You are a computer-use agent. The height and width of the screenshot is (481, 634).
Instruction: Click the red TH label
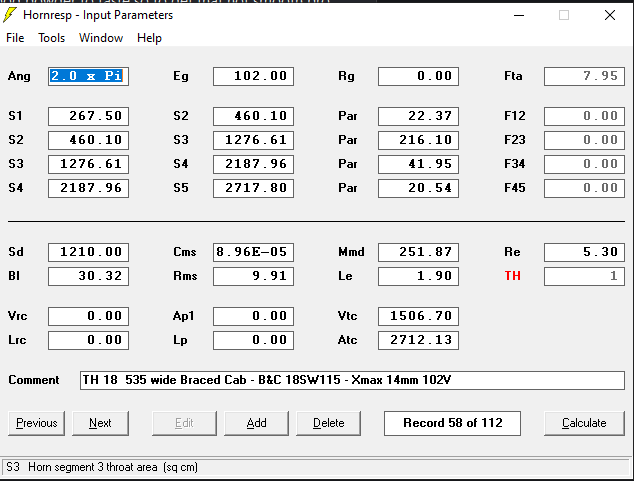(x=512, y=276)
